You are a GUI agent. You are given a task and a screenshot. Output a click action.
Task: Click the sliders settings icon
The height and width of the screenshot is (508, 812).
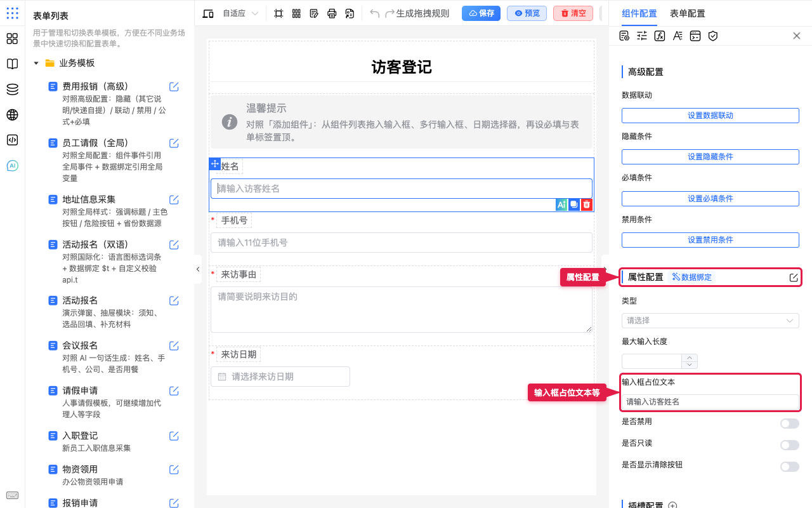(642, 36)
